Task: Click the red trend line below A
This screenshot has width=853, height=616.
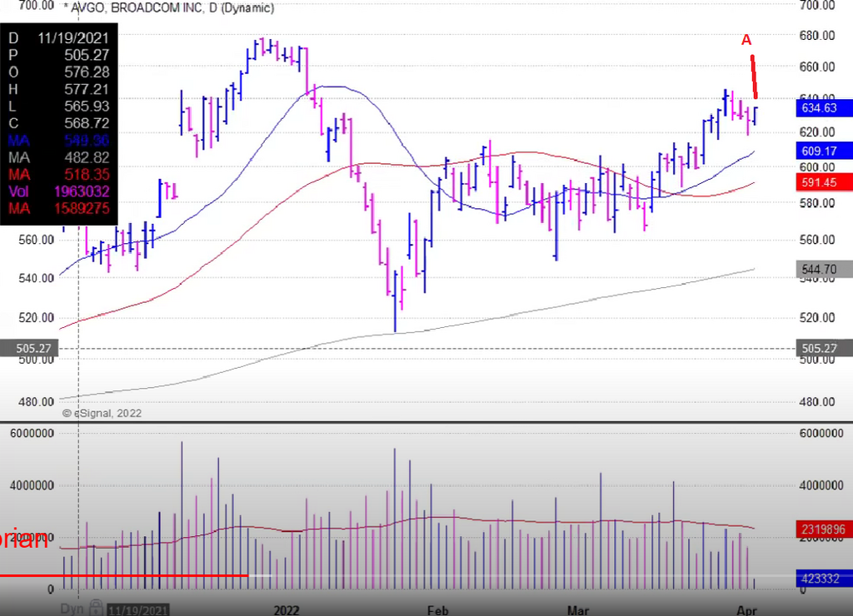Action: click(754, 77)
